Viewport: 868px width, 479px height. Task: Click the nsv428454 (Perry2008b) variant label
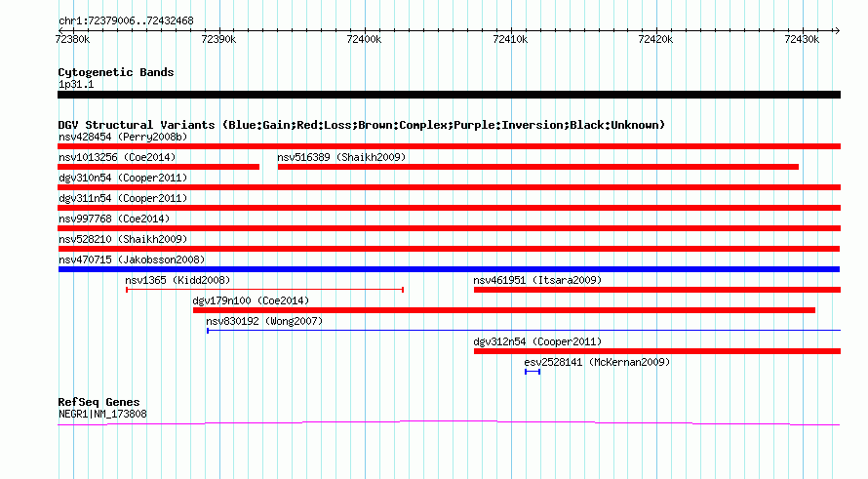point(123,137)
